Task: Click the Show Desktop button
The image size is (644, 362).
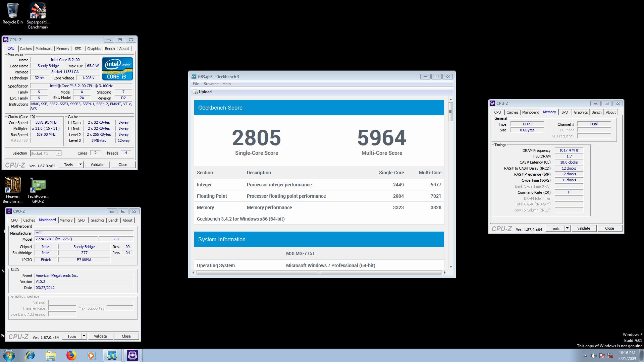Action: (641, 355)
